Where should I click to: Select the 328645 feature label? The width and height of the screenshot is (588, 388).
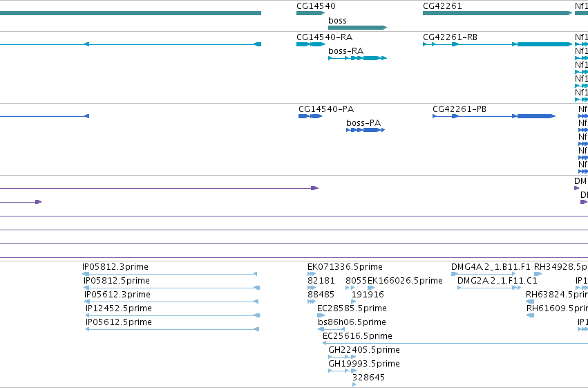click(369, 378)
